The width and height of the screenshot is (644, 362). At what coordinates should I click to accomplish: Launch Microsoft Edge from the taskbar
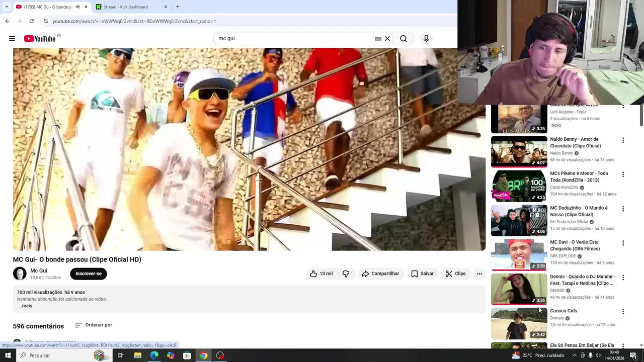pyautogui.click(x=154, y=355)
